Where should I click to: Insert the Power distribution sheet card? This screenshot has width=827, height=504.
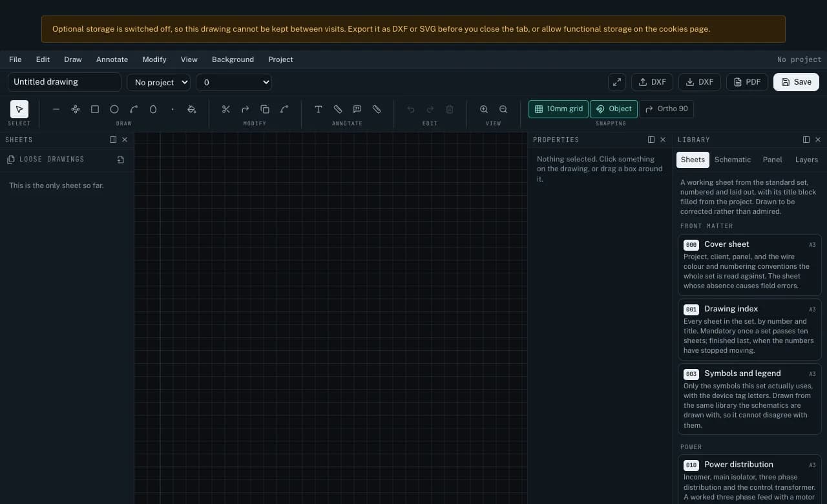pos(749,479)
